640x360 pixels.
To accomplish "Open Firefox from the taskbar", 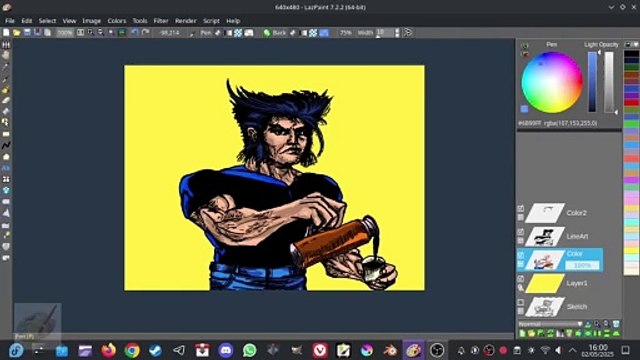I will [109, 350].
